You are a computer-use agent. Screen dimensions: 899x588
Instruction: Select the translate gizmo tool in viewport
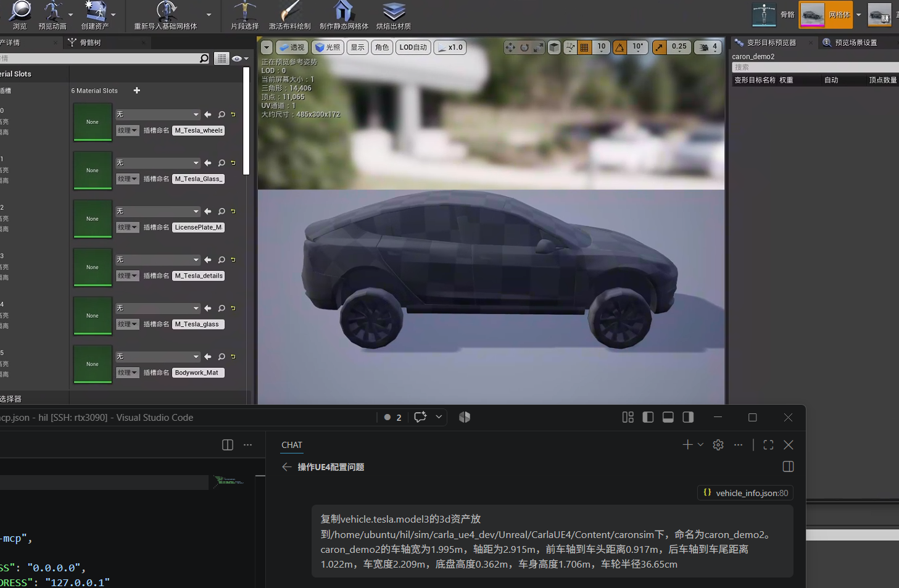pyautogui.click(x=510, y=48)
